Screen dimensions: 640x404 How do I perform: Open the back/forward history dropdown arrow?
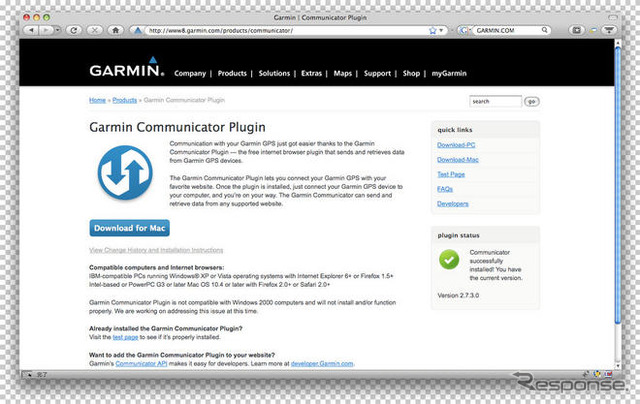(x=57, y=30)
